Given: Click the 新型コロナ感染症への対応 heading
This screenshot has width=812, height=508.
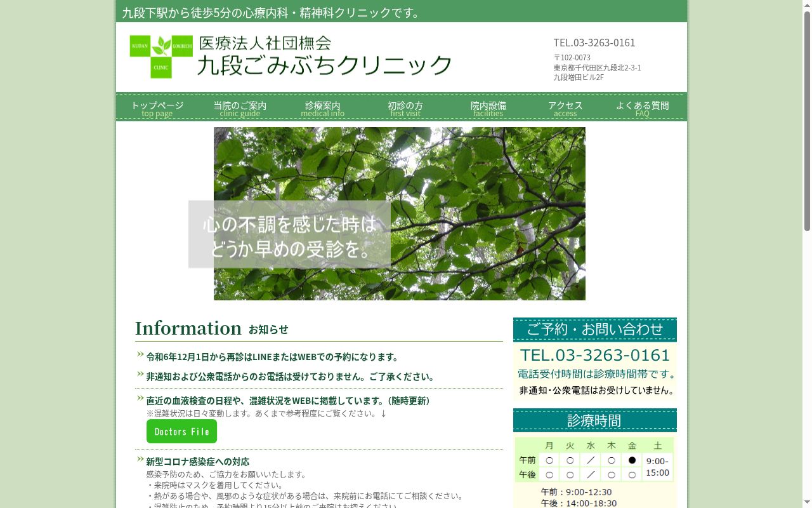Looking at the screenshot, I should (198, 462).
